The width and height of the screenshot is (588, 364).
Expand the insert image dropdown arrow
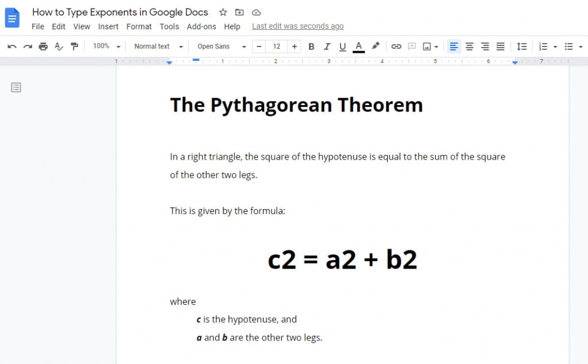click(x=436, y=47)
